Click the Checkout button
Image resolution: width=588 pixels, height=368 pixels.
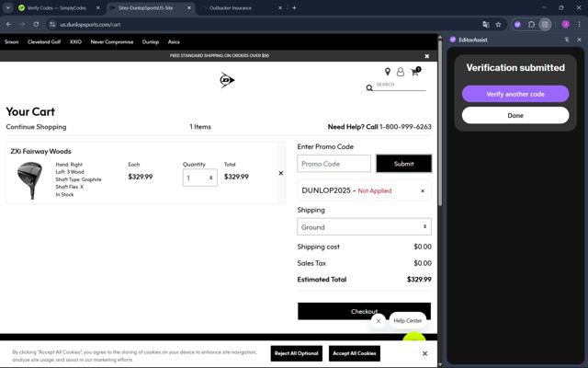(364, 311)
